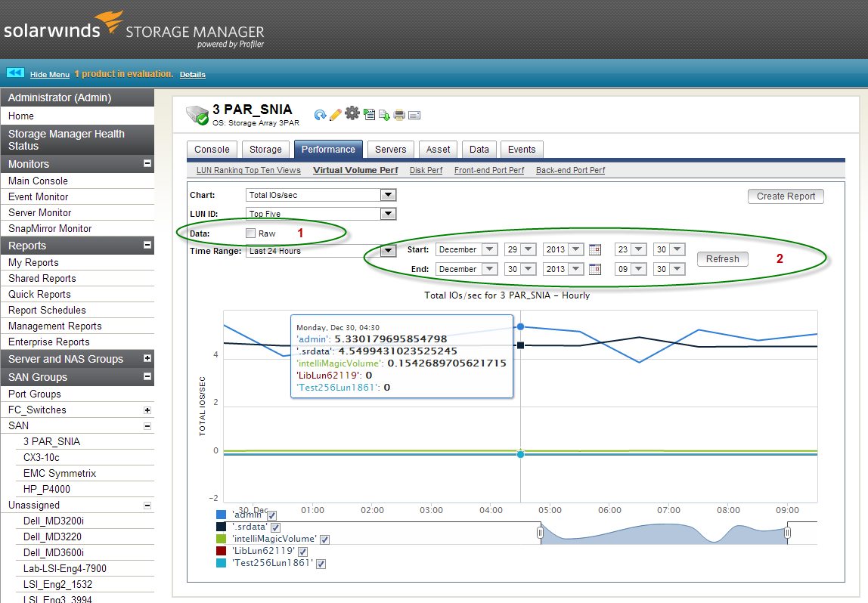Click the 'admin' data point on chart

[x=521, y=327]
